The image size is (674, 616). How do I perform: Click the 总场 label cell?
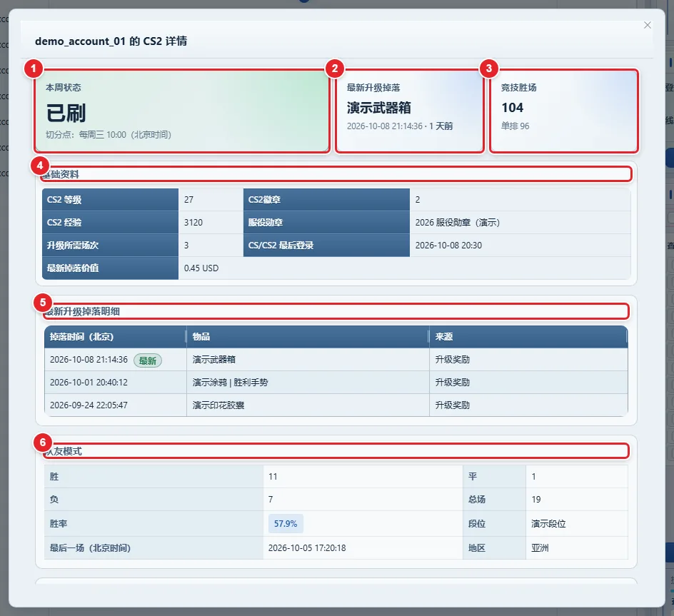click(494, 499)
